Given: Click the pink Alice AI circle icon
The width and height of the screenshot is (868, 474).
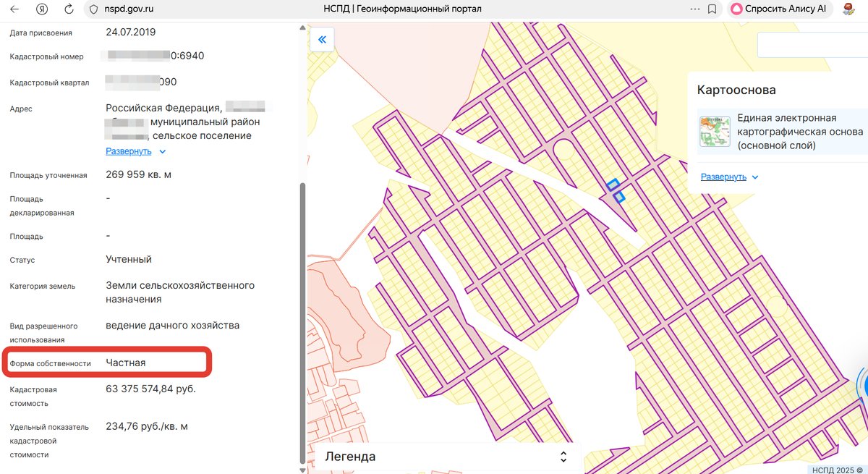Looking at the screenshot, I should 737,9.
